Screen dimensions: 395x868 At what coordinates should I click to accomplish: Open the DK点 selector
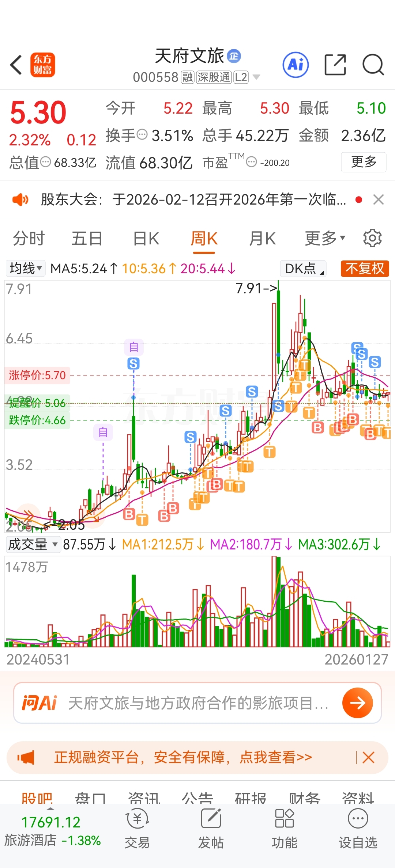[303, 269]
